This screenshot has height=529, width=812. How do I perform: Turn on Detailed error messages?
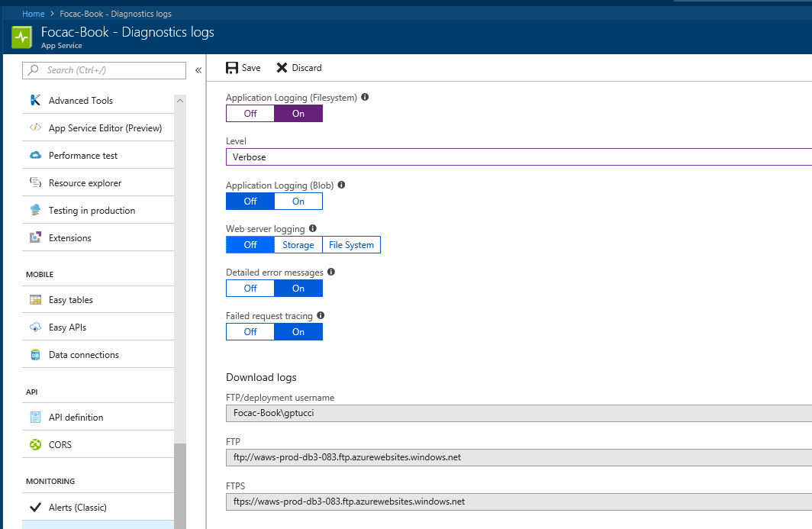pyautogui.click(x=298, y=288)
